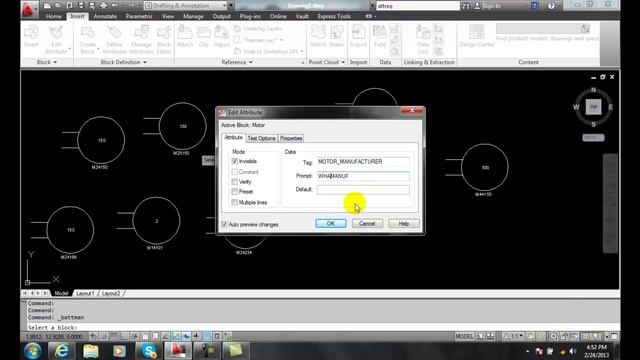Click the Point Cloud Index icon
The width and height of the screenshot is (640, 360).
(x=337, y=32)
